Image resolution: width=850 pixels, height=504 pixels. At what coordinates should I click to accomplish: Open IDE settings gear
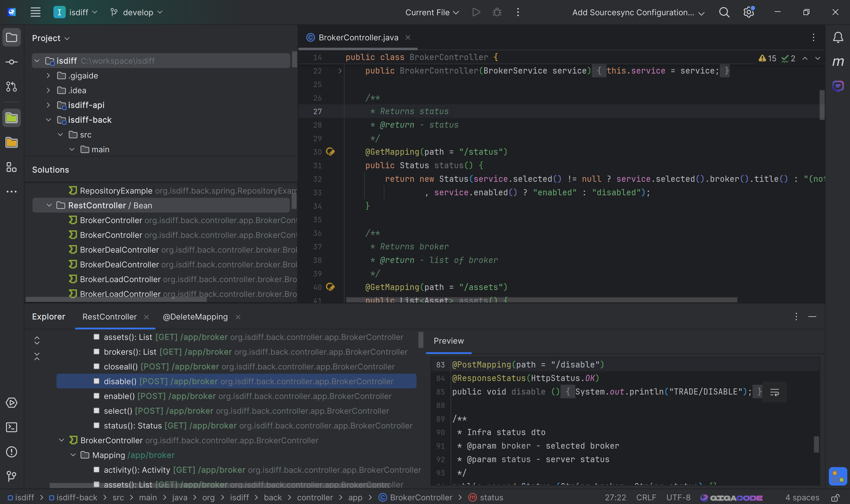749,13
